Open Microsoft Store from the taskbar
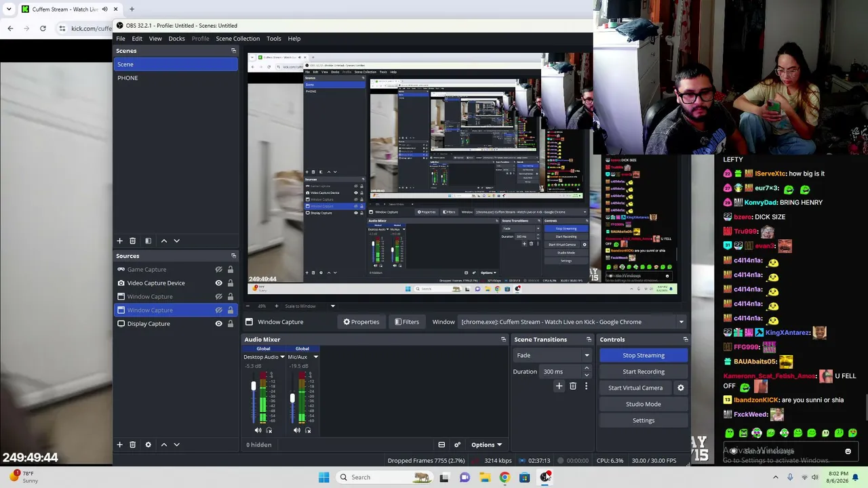The width and height of the screenshot is (868, 488). click(x=525, y=477)
